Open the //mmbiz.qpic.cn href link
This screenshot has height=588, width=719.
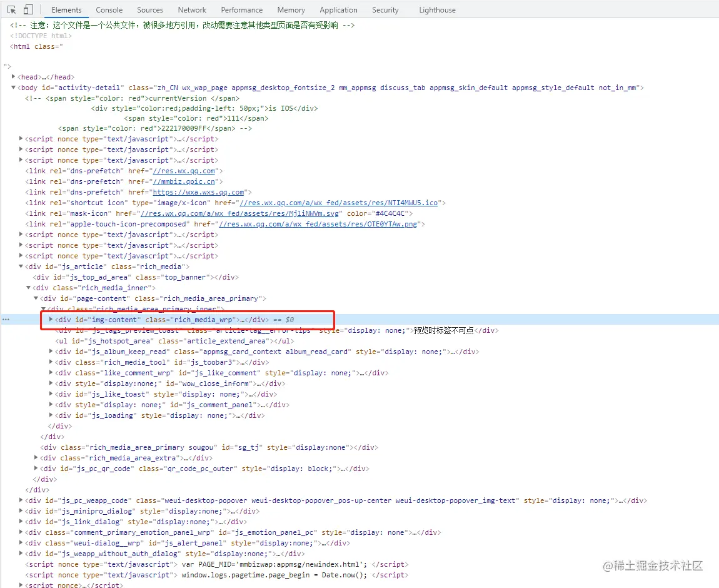[x=184, y=181]
